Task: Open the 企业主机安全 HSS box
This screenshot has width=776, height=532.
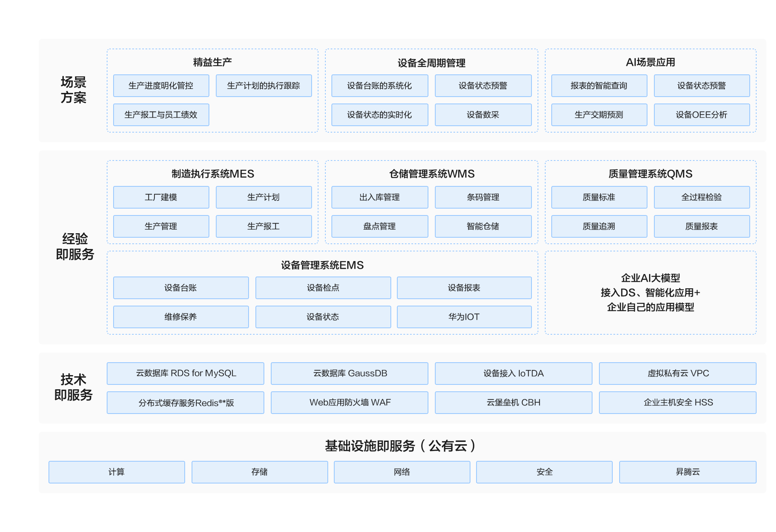Action: click(x=678, y=403)
